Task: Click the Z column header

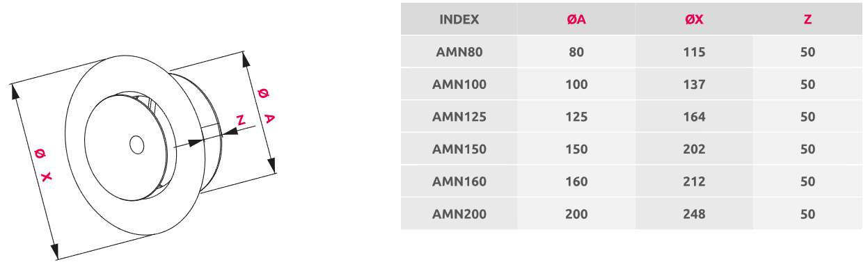Action: click(807, 19)
